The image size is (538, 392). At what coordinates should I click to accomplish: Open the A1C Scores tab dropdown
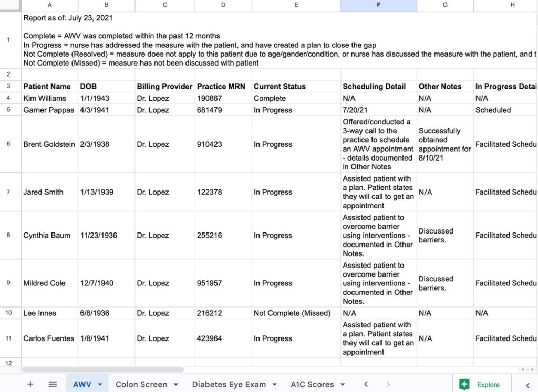coord(342,384)
